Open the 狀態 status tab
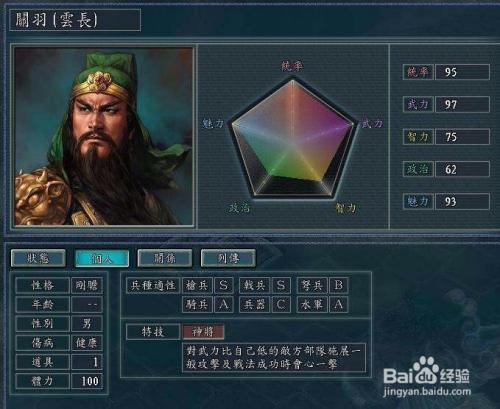The height and width of the screenshot is (409, 500). coord(38,258)
